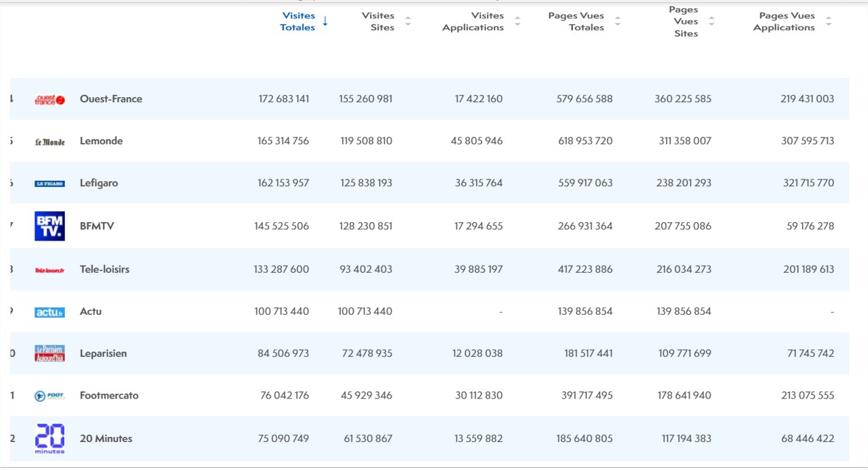Click value 213 075 555
The width and height of the screenshot is (868, 470).
click(808, 396)
